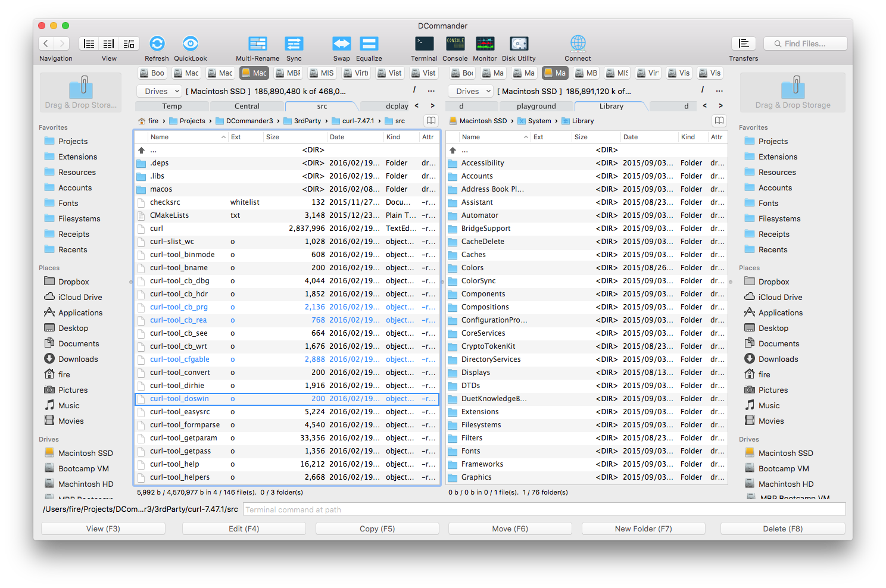Open right panel bookmarks icon

[719, 121]
